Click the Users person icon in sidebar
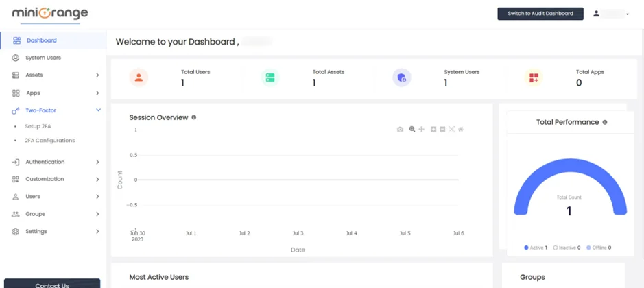Viewport: 644px width, 288px height. (16, 197)
